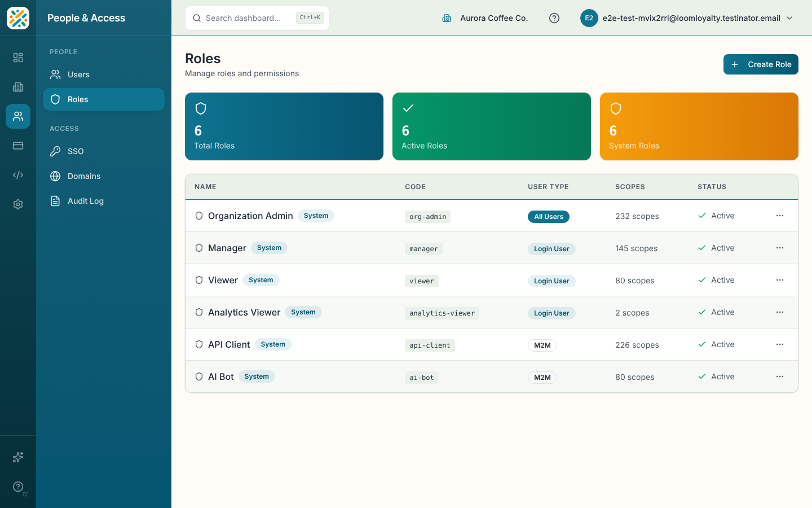
Task: Open row actions for AI Bot
Action: (x=780, y=376)
